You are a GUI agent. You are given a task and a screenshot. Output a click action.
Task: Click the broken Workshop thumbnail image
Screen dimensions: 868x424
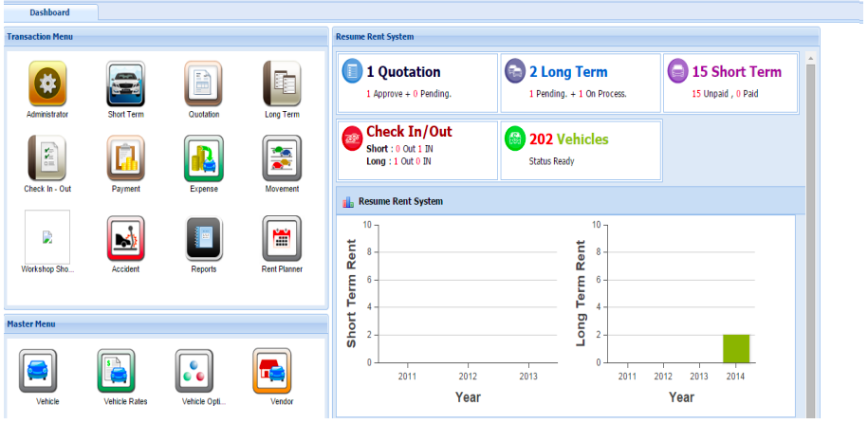coord(47,237)
